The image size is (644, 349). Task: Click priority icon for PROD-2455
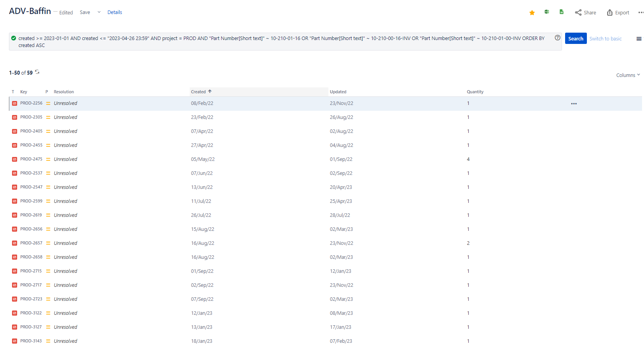(x=48, y=145)
